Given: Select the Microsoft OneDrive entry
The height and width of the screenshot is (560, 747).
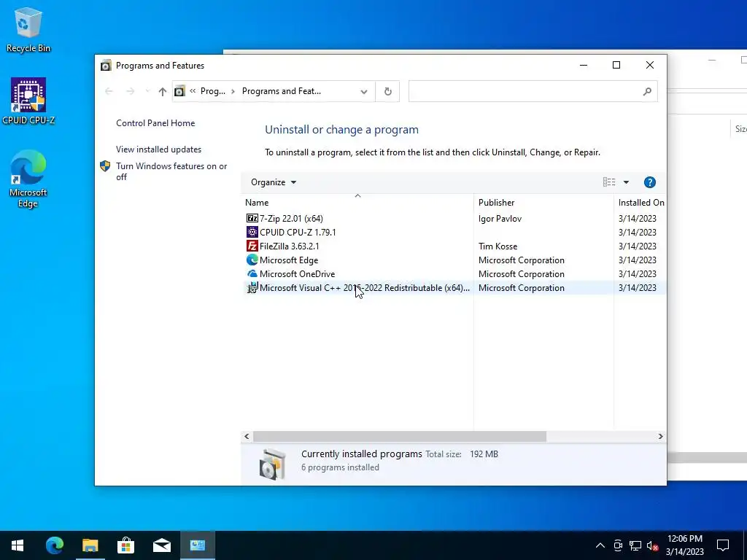Looking at the screenshot, I should tap(454, 274).
